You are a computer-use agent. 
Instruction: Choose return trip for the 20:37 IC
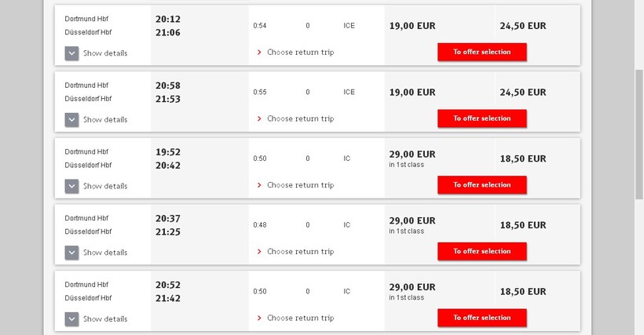[x=295, y=252]
